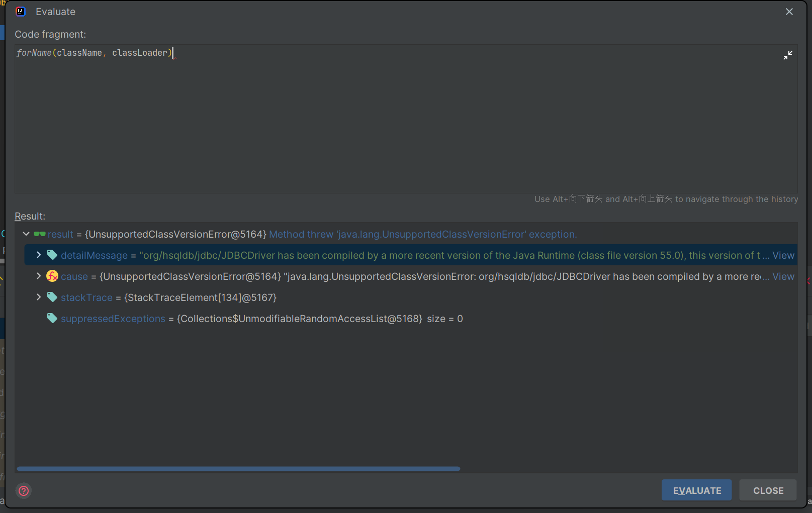This screenshot has height=513, width=812.
Task: Close the Evaluate dialog with X
Action: [789, 12]
